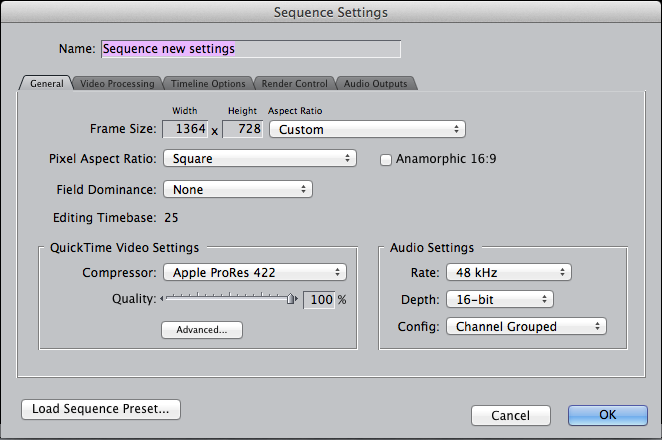Choose a Compressor from the dropdown
Screen dimensions: 662x440
pos(254,272)
